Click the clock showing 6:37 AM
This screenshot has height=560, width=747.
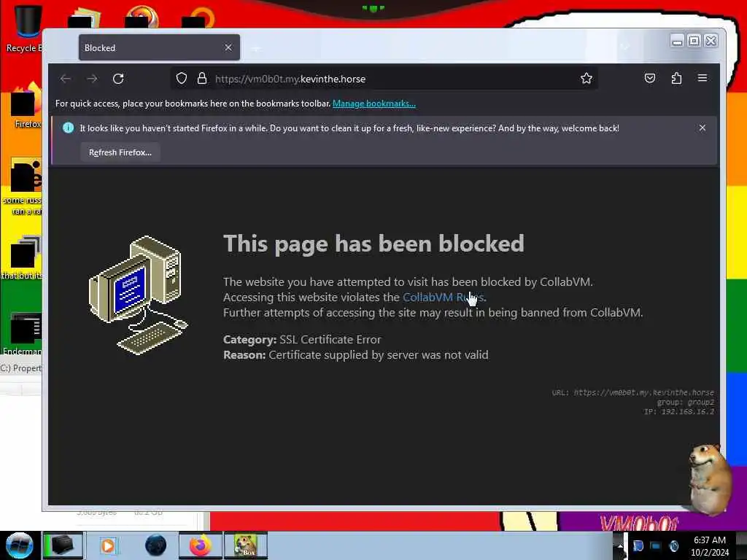pyautogui.click(x=710, y=546)
